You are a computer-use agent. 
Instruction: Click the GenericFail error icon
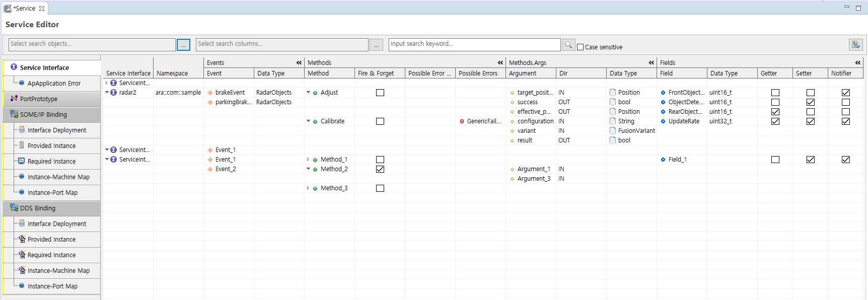point(462,121)
